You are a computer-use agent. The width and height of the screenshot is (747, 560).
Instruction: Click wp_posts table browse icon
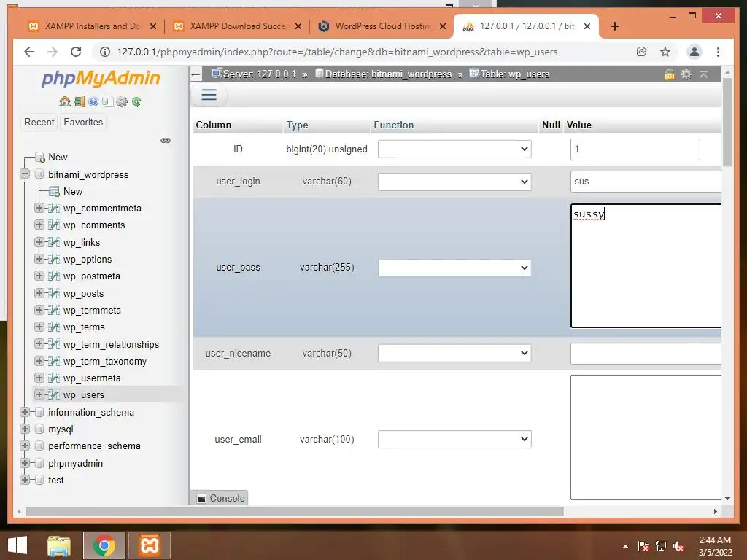coord(54,293)
